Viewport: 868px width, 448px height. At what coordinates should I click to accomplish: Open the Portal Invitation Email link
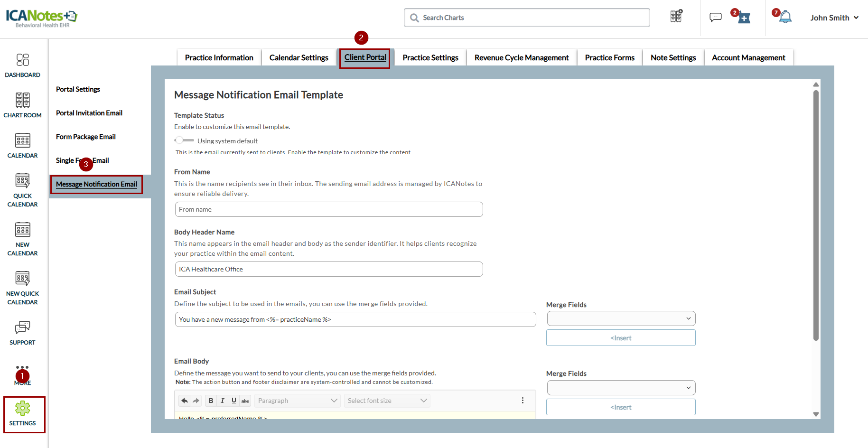point(89,113)
